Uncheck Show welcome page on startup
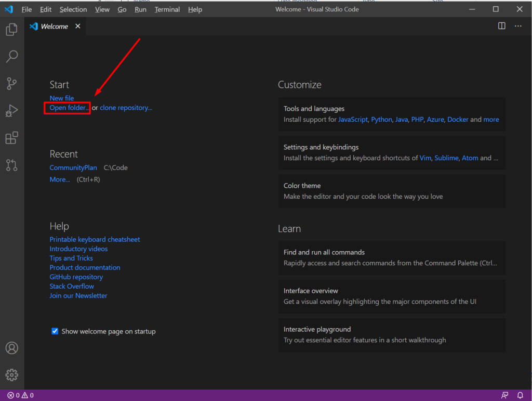The image size is (532, 401). tap(55, 331)
